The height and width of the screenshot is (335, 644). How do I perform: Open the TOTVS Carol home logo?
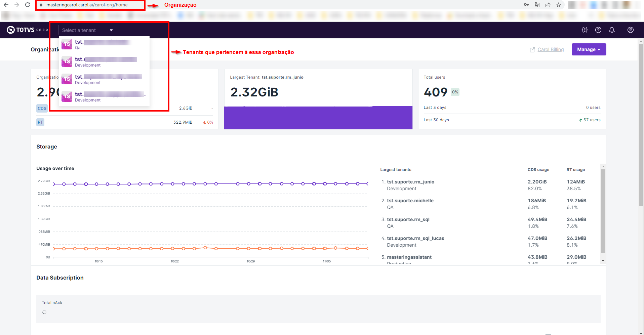coord(25,30)
